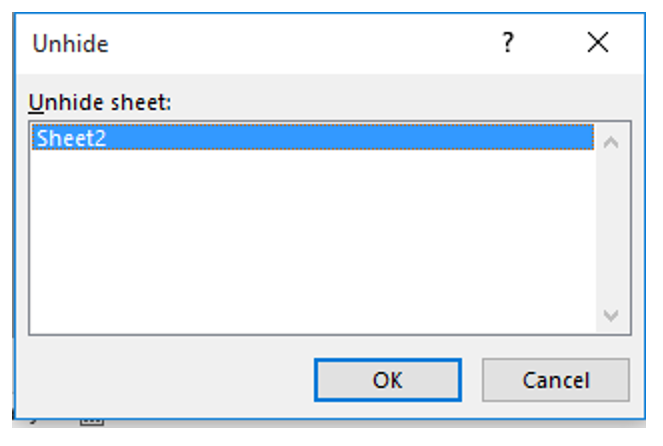Click the X icon in the title bar
The width and height of the screenshot is (663, 446).
598,42
